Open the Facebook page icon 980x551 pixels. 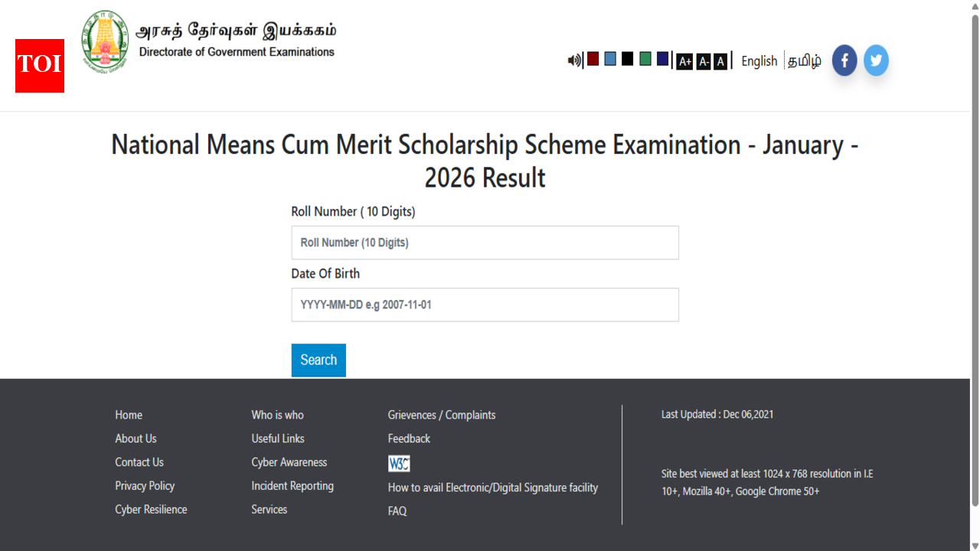click(x=844, y=60)
